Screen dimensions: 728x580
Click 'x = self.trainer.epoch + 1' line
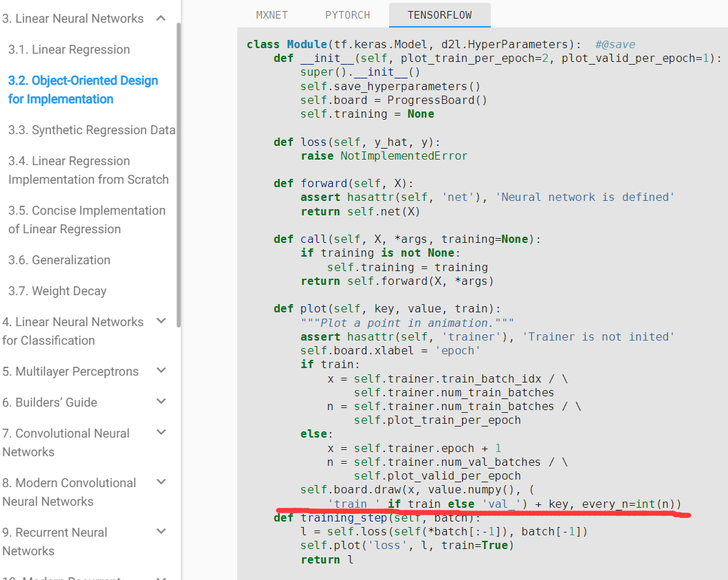(x=414, y=449)
